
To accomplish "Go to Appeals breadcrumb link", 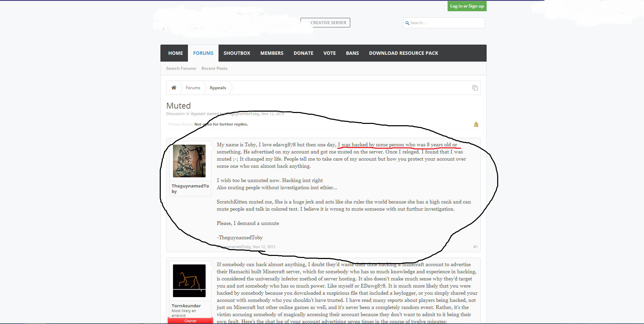I will [217, 88].
